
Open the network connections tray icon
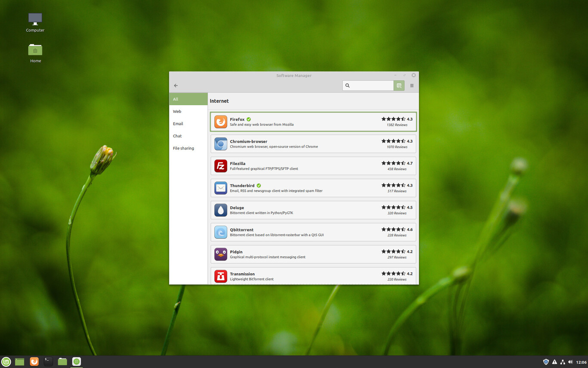coord(562,362)
